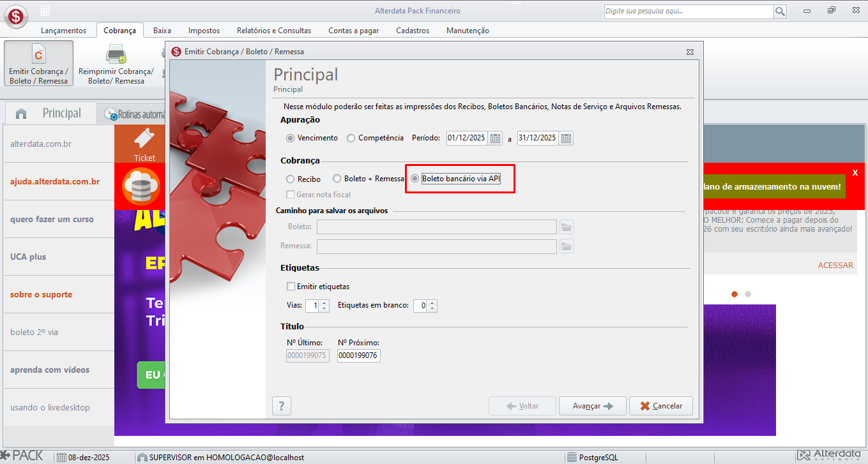Choose the Boleto + Remessa option
868x464 pixels.
tap(337, 179)
